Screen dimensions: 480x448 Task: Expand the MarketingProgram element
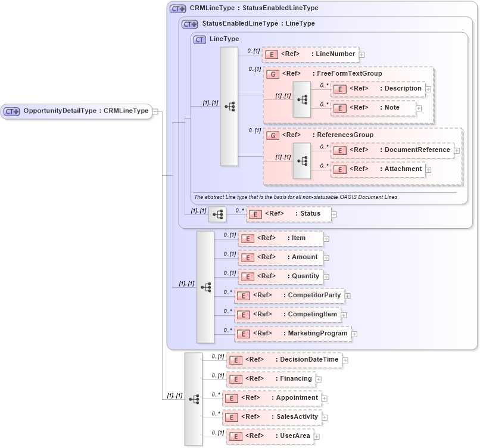[355, 334]
